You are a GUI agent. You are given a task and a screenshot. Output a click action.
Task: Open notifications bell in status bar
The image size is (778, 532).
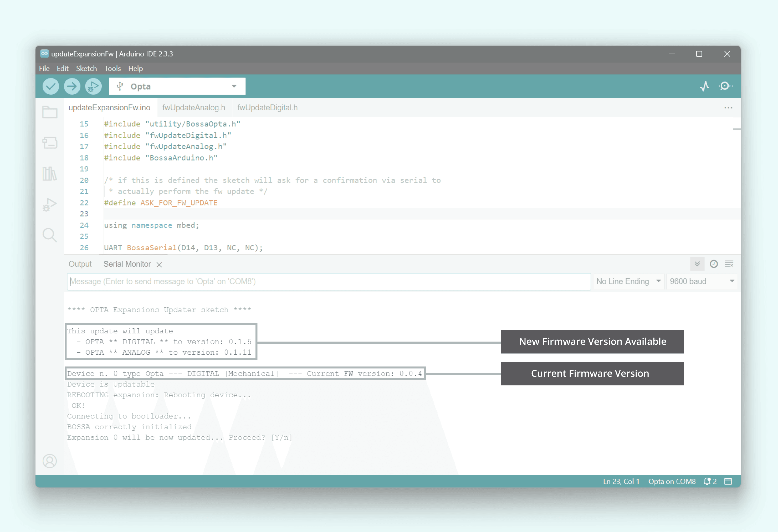[x=710, y=481]
